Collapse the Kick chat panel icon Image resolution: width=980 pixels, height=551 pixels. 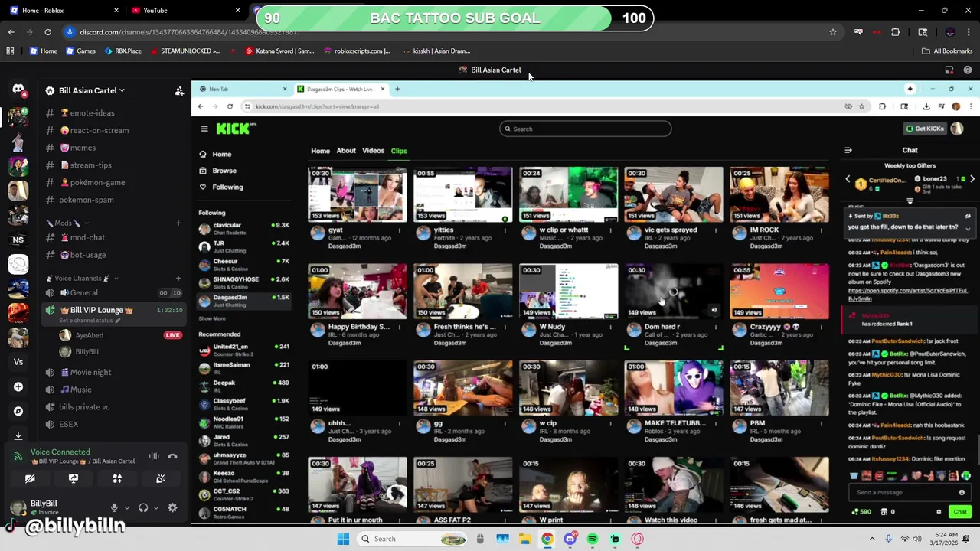pyautogui.click(x=848, y=150)
